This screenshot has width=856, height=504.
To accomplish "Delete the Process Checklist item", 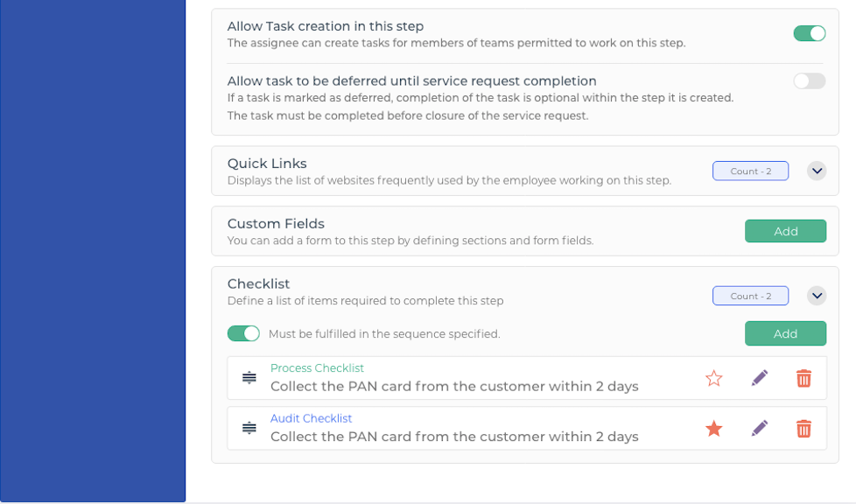I will (x=803, y=378).
